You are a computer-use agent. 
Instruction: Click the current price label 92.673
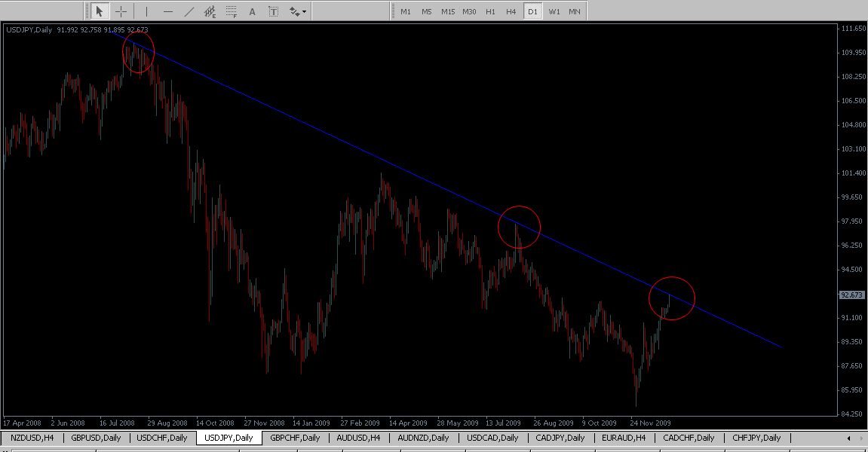coord(850,295)
